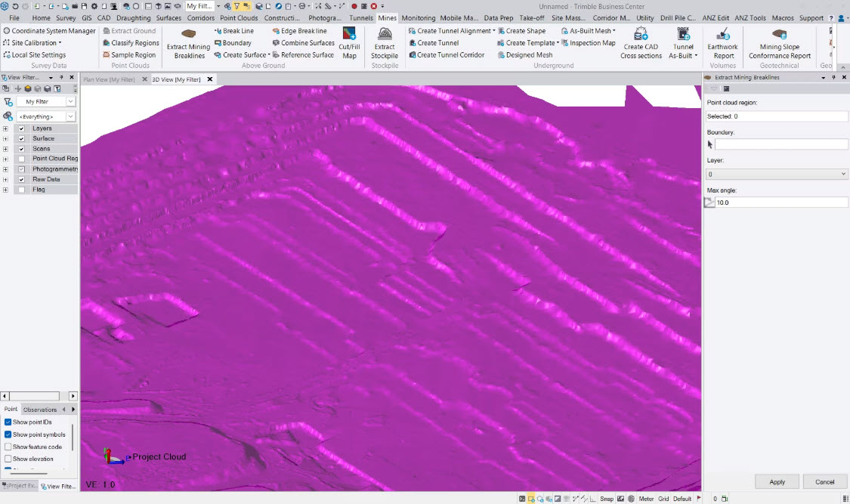850x504 pixels.
Task: Click the Boundary input field
Action: tap(780, 144)
